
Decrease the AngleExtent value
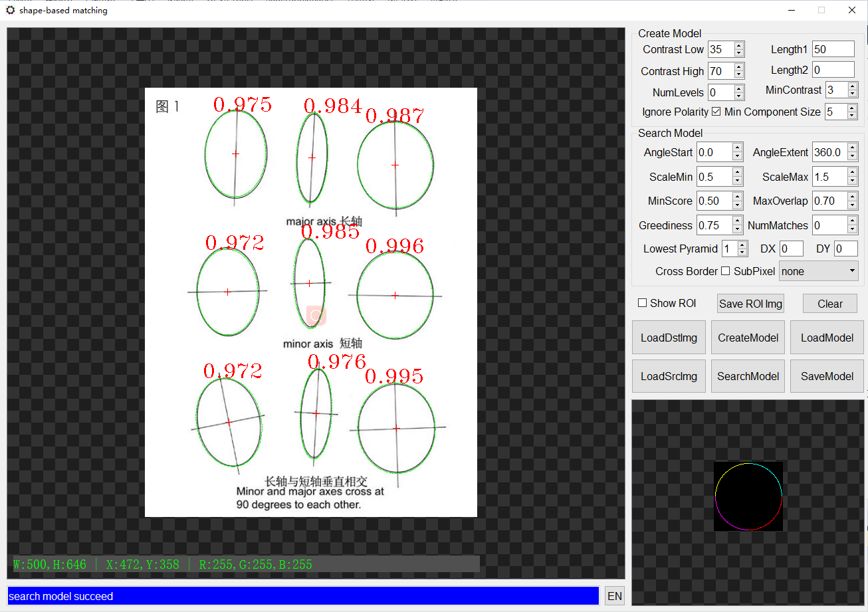[853, 157]
